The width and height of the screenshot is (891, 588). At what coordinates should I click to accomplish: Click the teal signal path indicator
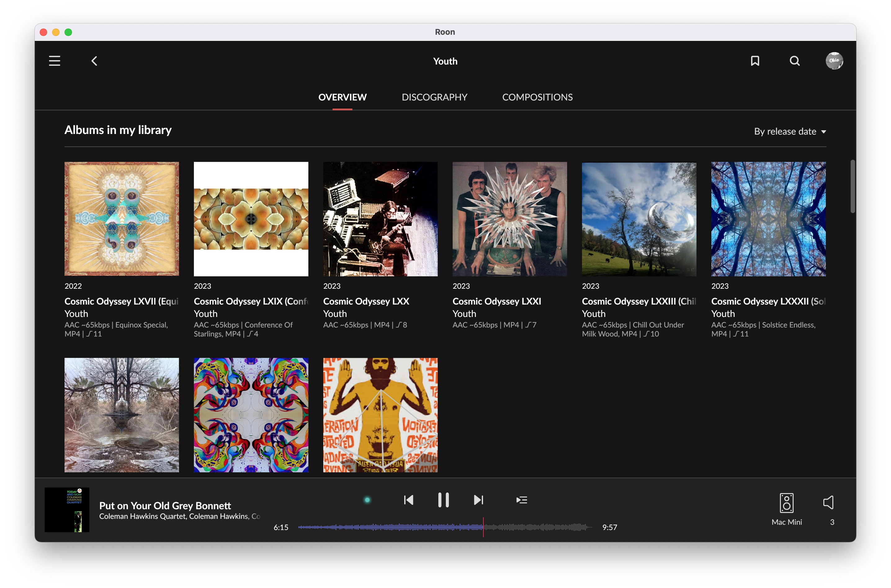click(367, 500)
